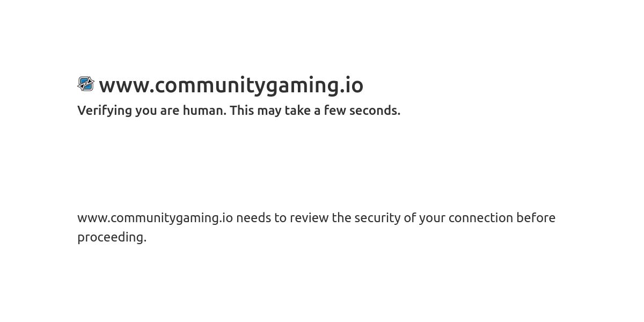Image resolution: width=644 pixels, height=322 pixels.
Task: Click the 'Verifying you are human' sentence
Action: click(x=152, y=111)
